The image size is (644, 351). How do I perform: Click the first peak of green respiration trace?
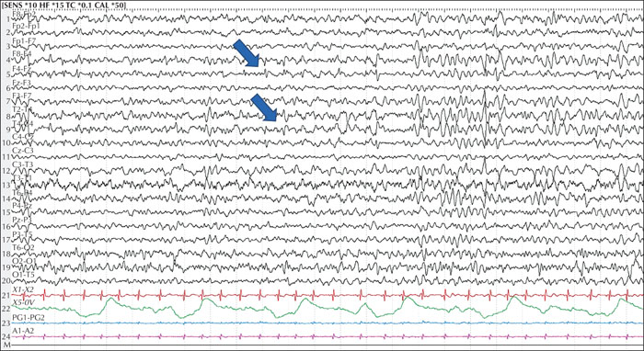[110, 300]
